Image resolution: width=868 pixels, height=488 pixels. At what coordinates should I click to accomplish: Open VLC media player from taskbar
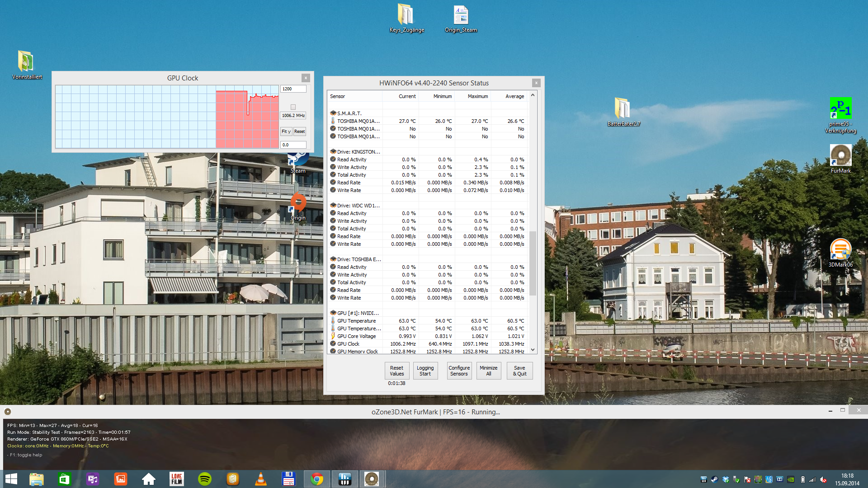[261, 479]
